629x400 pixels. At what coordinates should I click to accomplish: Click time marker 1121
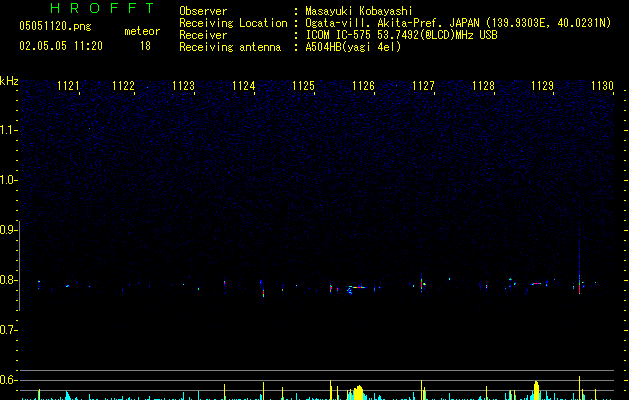point(68,86)
